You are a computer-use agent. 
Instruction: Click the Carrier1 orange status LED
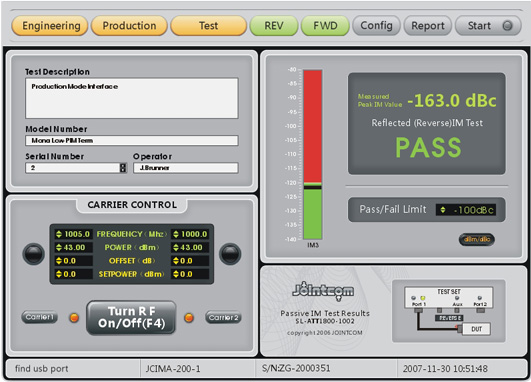(74, 317)
